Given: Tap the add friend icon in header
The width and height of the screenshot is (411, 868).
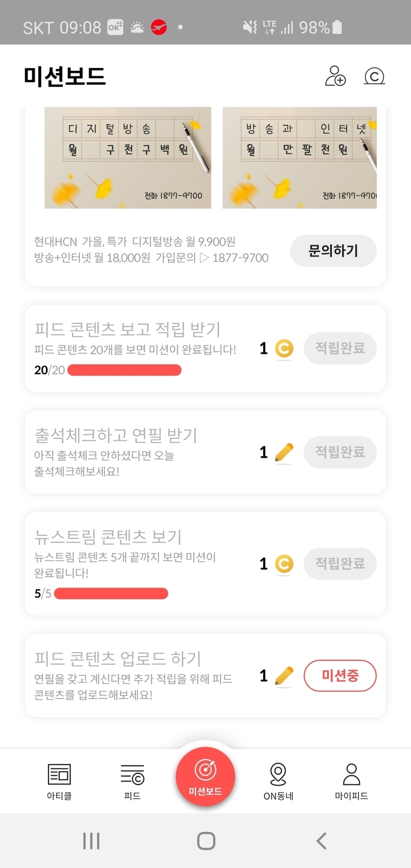Looking at the screenshot, I should [335, 76].
